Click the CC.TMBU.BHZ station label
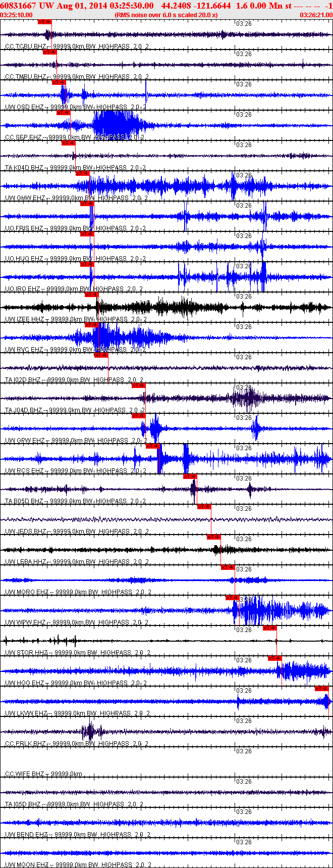 tap(25, 77)
